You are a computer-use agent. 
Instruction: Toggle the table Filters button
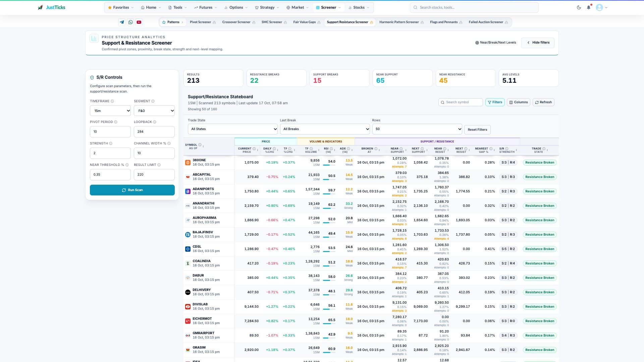[x=495, y=102]
